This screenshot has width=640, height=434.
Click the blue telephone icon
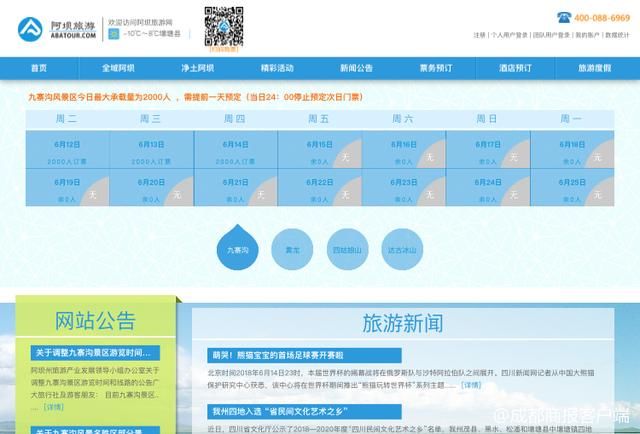(564, 18)
